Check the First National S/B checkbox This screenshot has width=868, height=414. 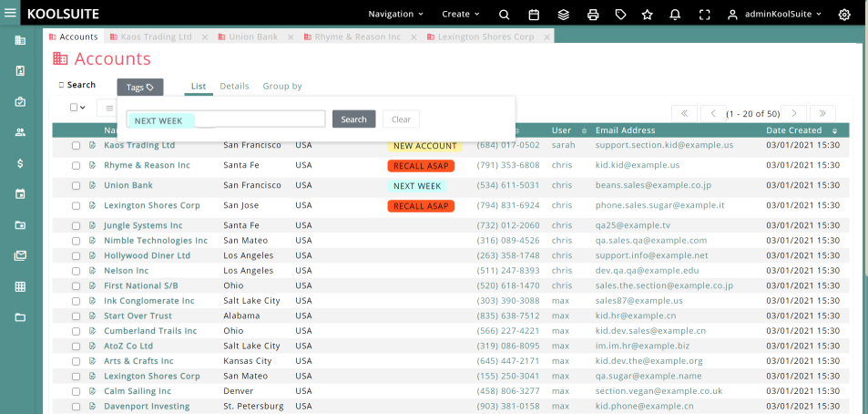(x=76, y=286)
